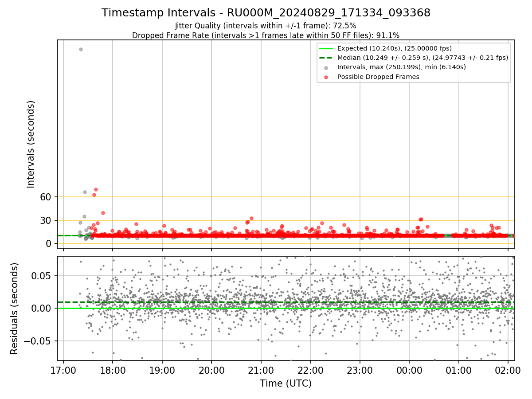Click the highest gray outlier point near 250 seconds
The width and height of the screenshot is (532, 399).
coord(81,49)
